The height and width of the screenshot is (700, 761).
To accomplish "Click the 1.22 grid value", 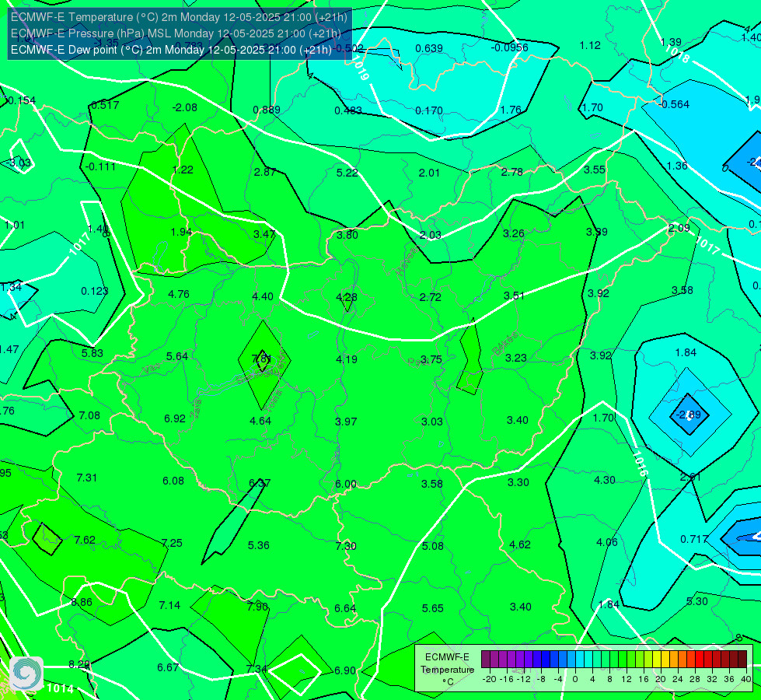I will 183,170.
